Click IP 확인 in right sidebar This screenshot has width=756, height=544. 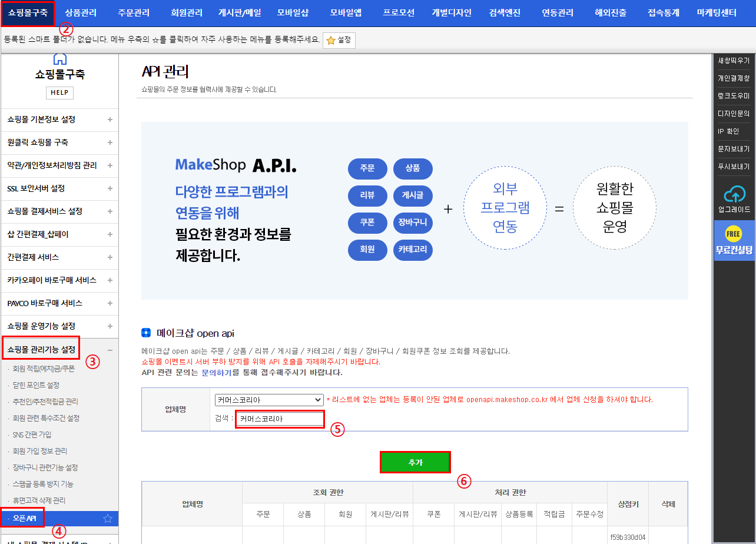click(728, 131)
